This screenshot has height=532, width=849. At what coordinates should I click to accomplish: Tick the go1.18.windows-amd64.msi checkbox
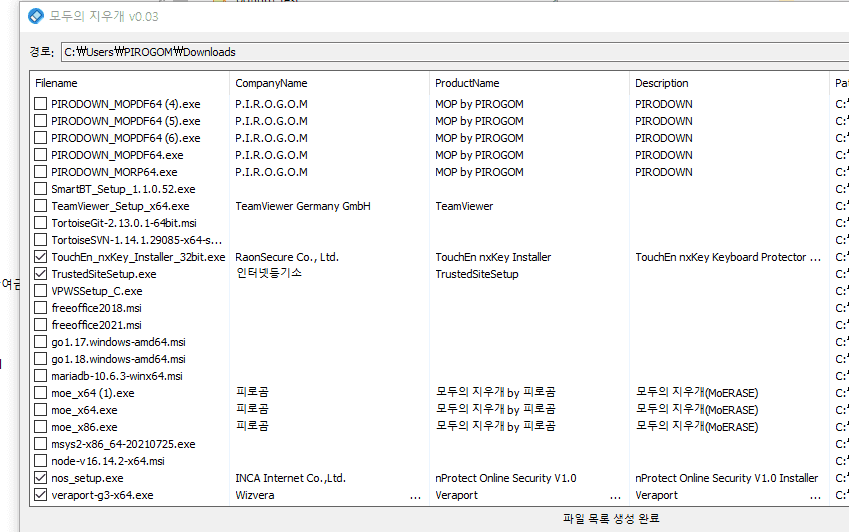(41, 358)
